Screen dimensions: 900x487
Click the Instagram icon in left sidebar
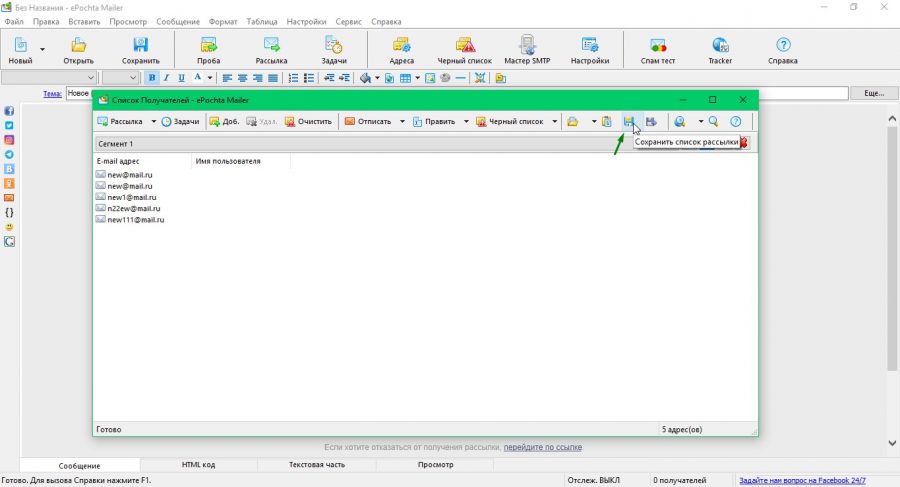point(9,140)
